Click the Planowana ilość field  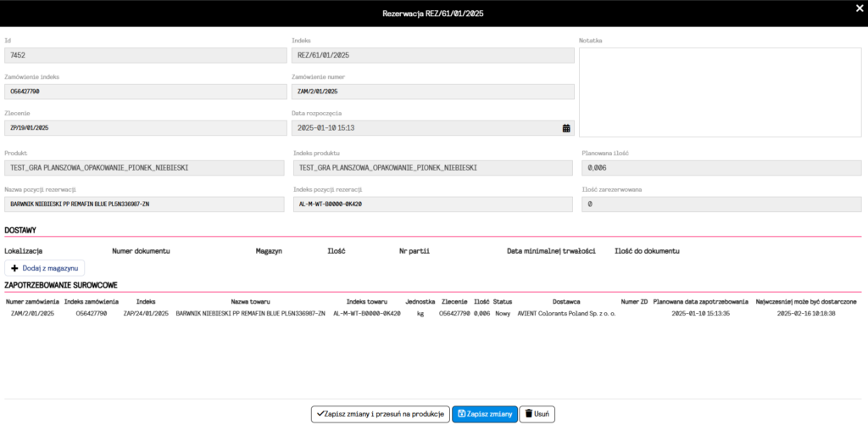(720, 168)
